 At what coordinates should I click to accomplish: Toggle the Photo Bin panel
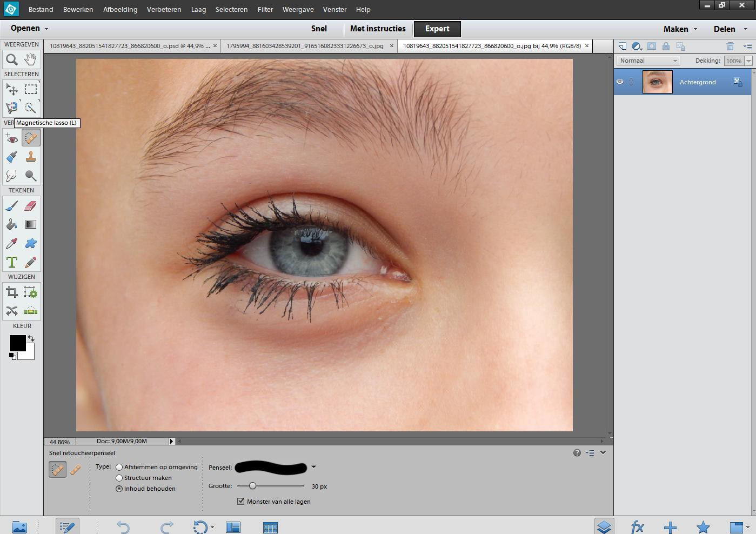point(19,526)
